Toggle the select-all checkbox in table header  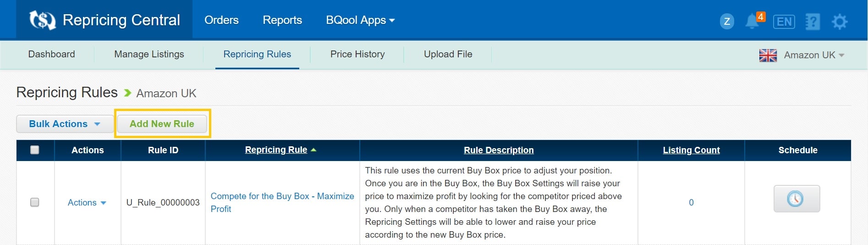[x=35, y=150]
